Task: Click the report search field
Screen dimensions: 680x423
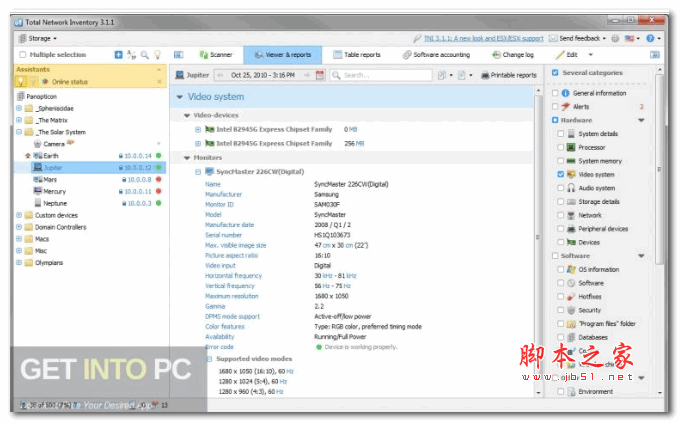Action: coord(381,75)
